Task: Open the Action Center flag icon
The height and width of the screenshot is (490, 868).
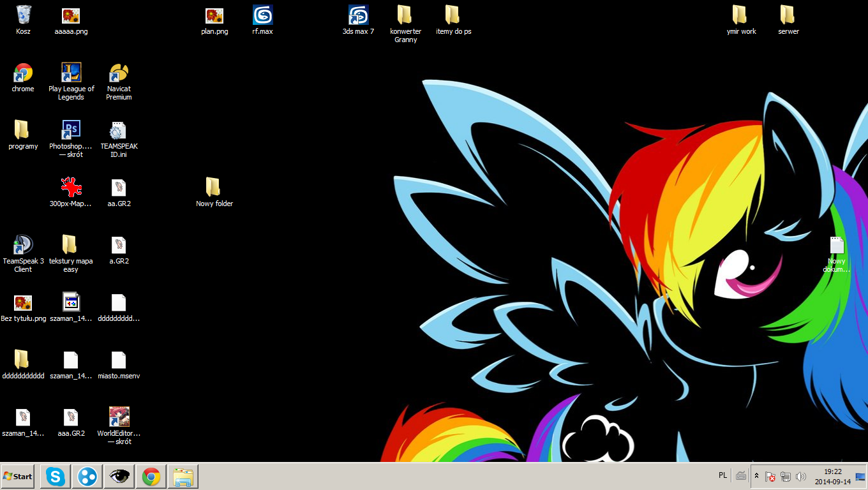Action: pos(770,477)
